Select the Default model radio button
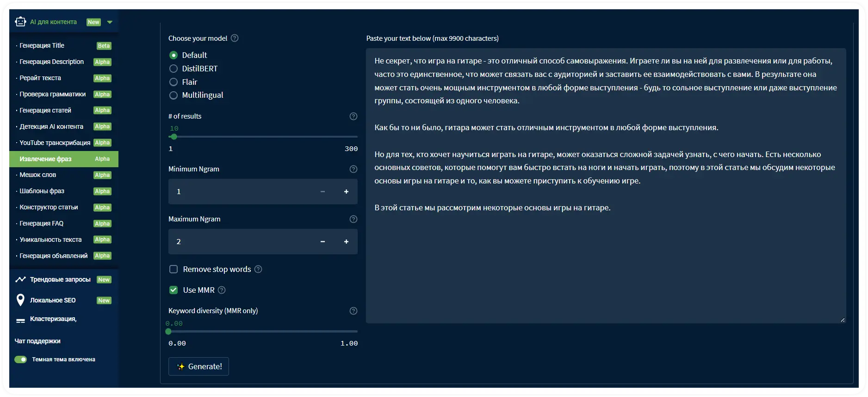868x397 pixels. click(x=174, y=55)
